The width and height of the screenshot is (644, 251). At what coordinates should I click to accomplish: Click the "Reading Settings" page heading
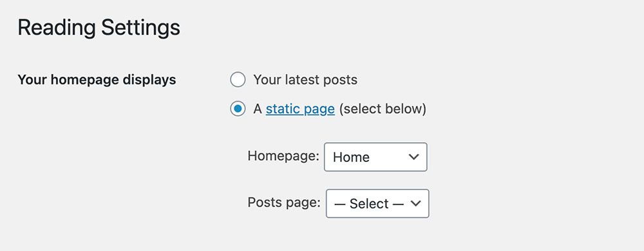pyautogui.click(x=99, y=28)
